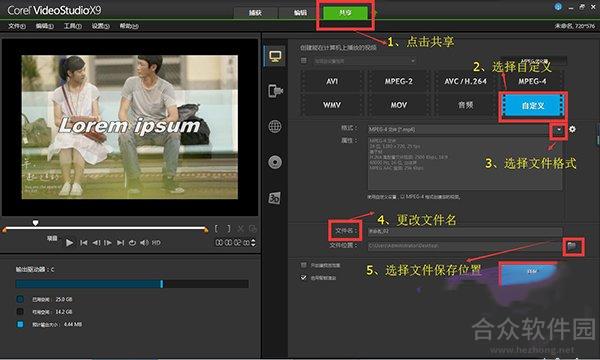Set mark-out with right bracket
This screenshot has height=360, width=600.
coord(228,229)
